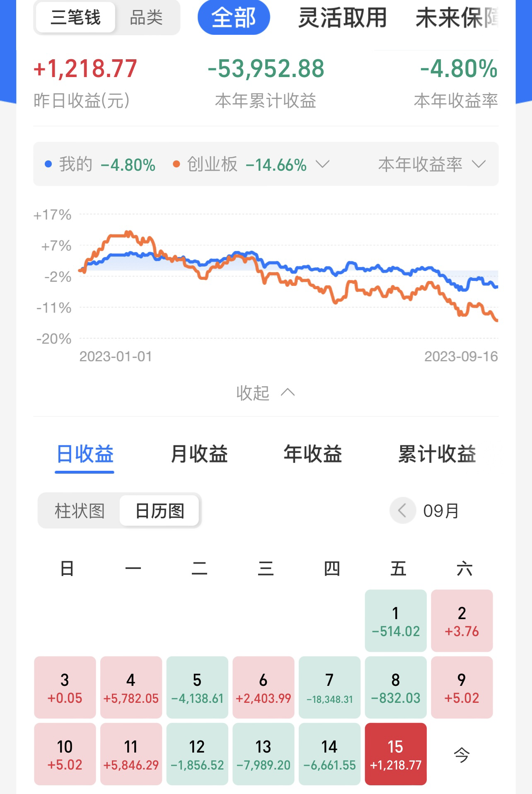
Task: Open 本年收益率 period dropdown
Action: 432,165
